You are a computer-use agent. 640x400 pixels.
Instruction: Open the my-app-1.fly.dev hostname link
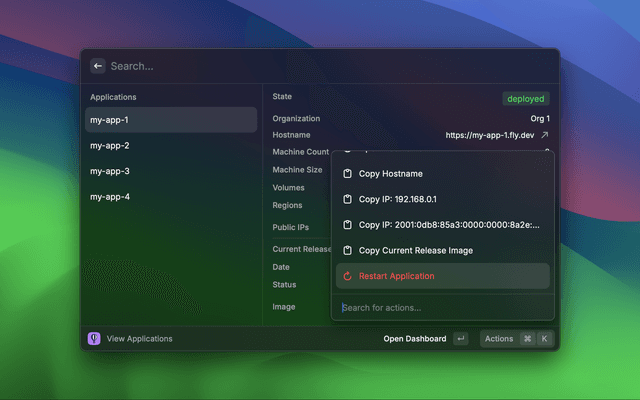[491, 135]
